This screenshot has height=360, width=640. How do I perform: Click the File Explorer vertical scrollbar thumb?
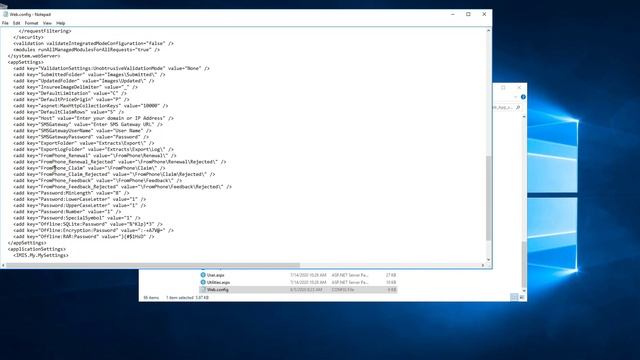[x=524, y=264]
